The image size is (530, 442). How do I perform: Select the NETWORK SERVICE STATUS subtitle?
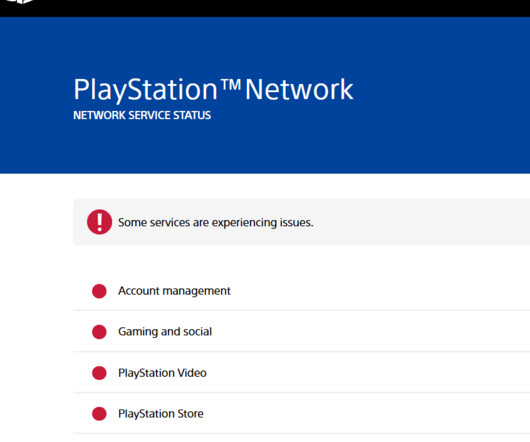tap(142, 116)
